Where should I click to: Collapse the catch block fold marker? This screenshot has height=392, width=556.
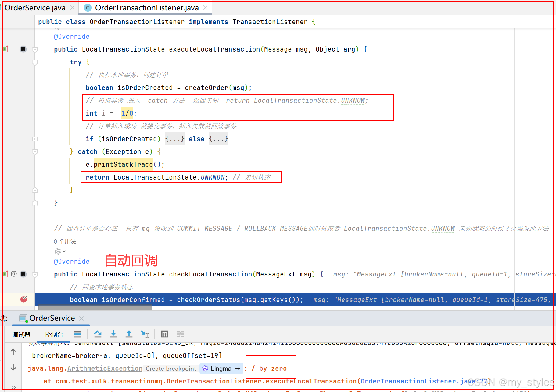point(35,152)
